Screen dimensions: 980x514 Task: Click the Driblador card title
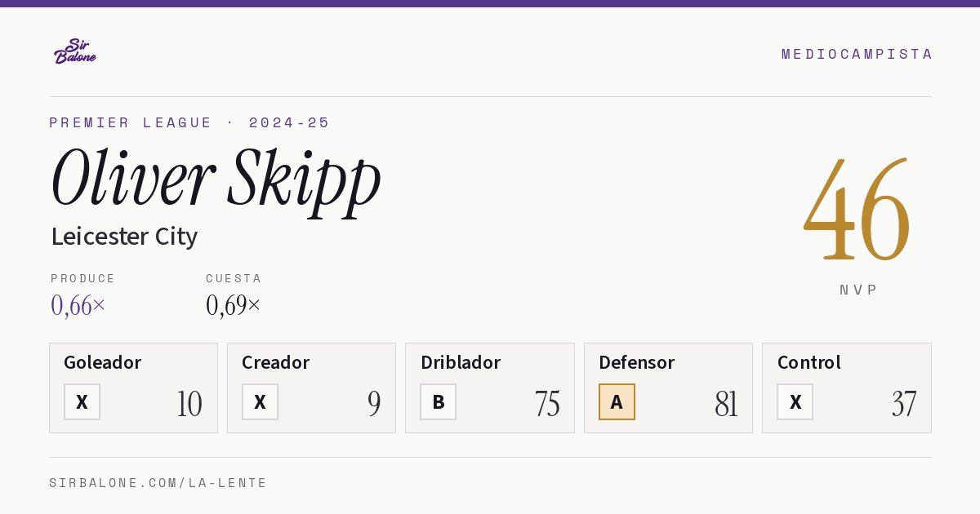pos(461,362)
